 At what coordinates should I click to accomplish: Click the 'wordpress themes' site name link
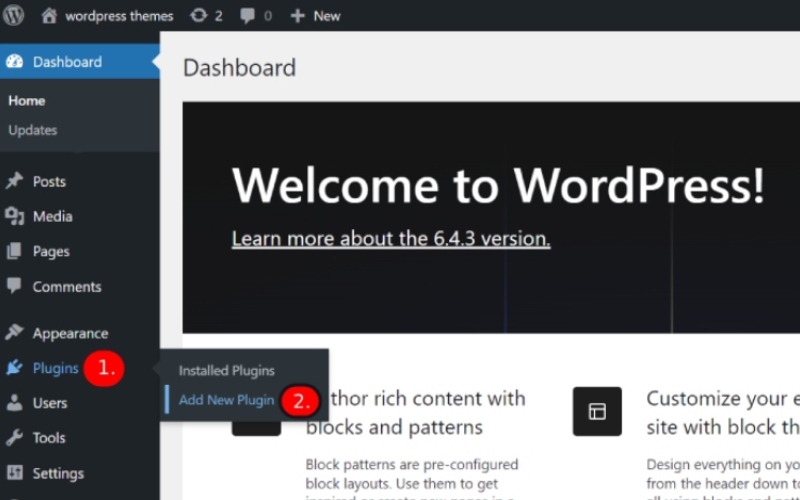point(119,16)
